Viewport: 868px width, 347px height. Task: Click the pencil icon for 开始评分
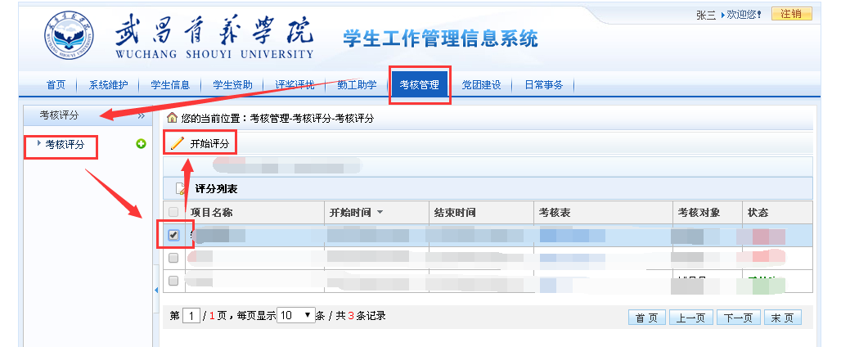click(x=177, y=144)
